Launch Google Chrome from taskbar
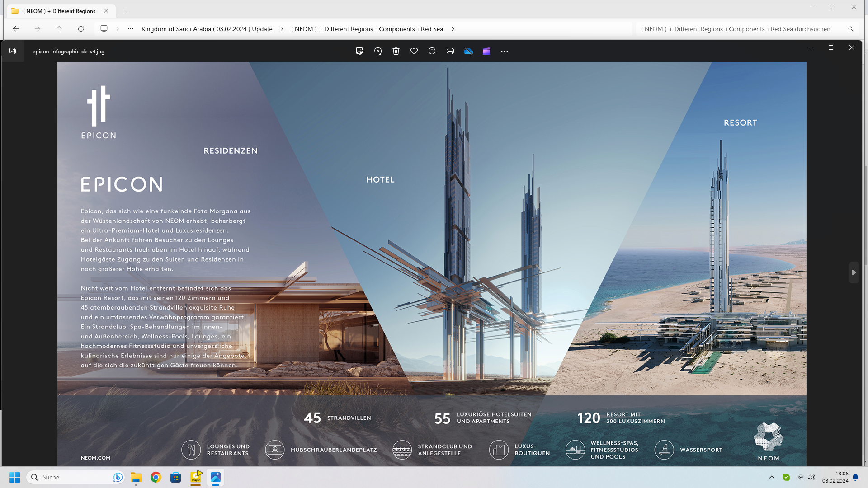868x488 pixels. [156, 477]
